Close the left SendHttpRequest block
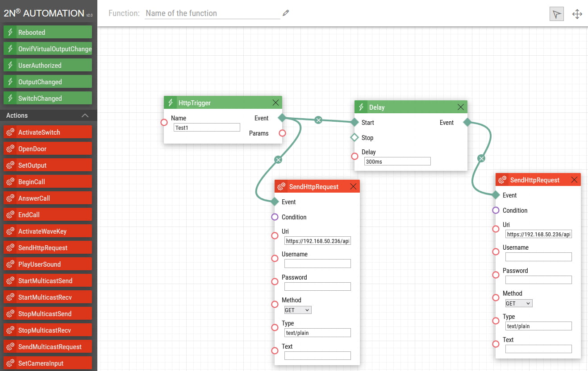 click(x=353, y=186)
